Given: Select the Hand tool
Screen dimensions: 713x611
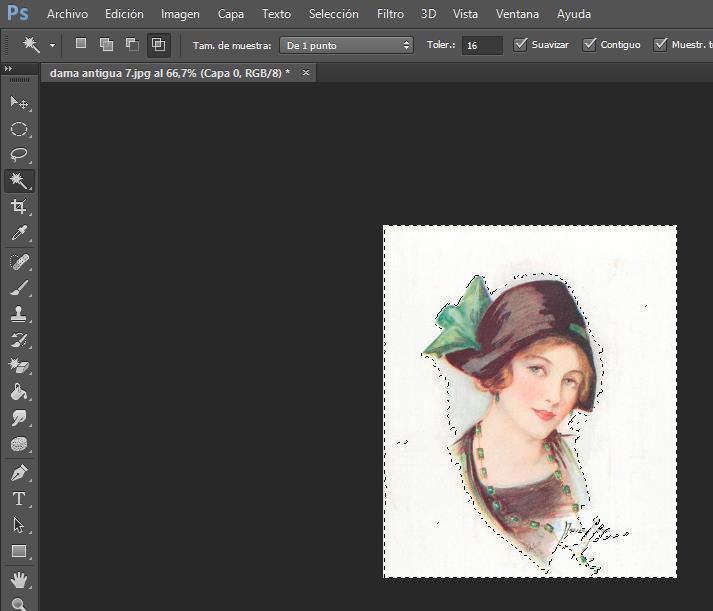Looking at the screenshot, I should coord(19,580).
